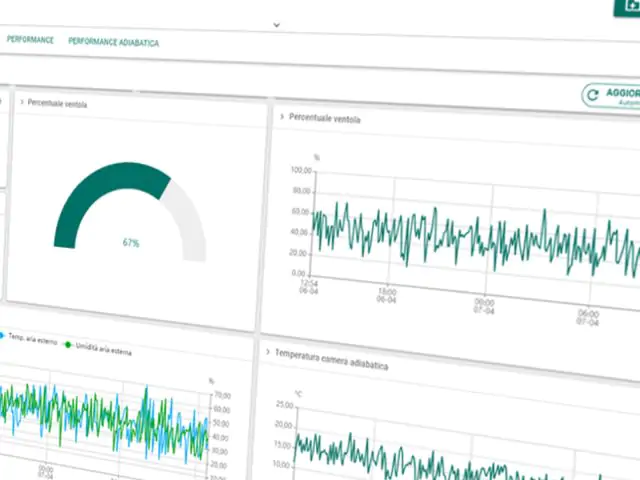Open the Performance Adiabatica tab
The height and width of the screenshot is (480, 640).
(x=113, y=43)
